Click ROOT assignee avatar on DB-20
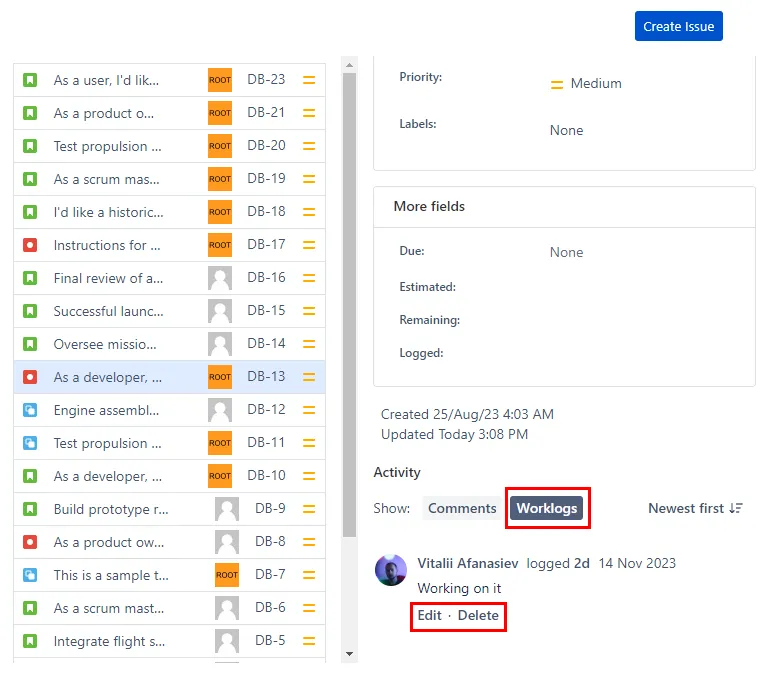 [220, 146]
